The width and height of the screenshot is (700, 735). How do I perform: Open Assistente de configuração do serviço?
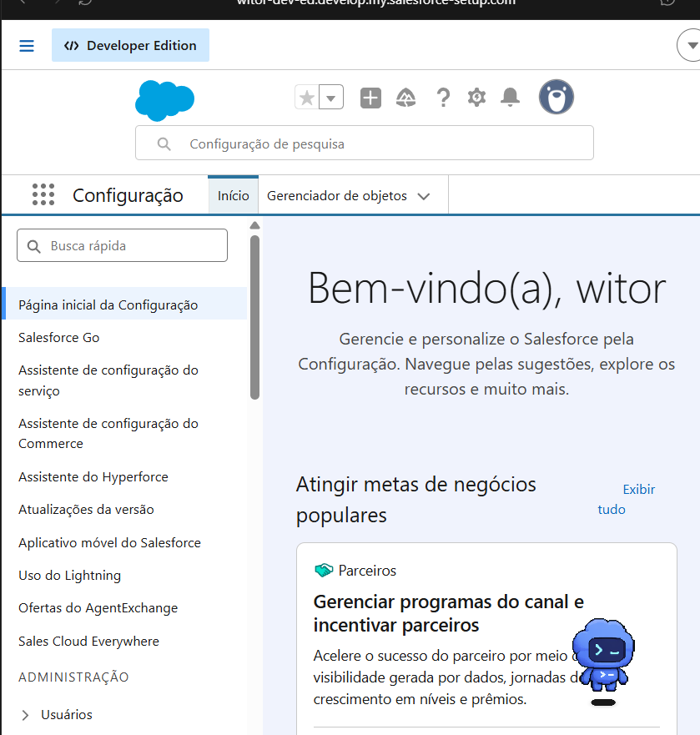click(108, 380)
